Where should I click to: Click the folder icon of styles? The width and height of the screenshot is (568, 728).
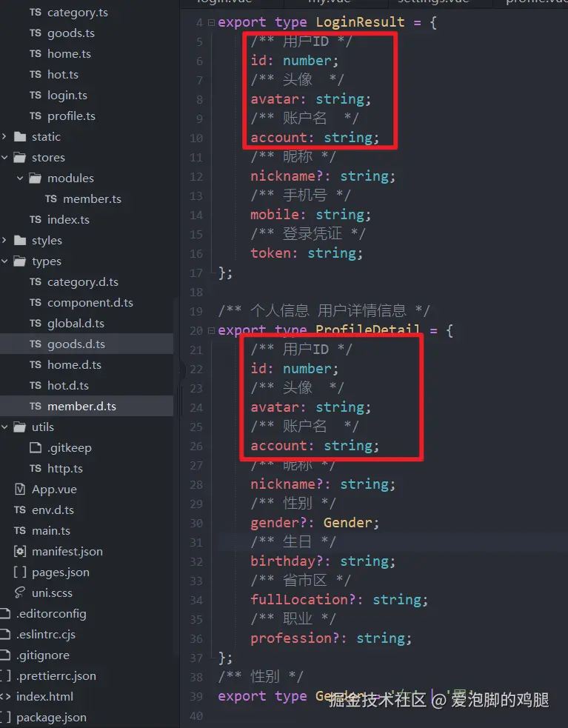click(20, 241)
